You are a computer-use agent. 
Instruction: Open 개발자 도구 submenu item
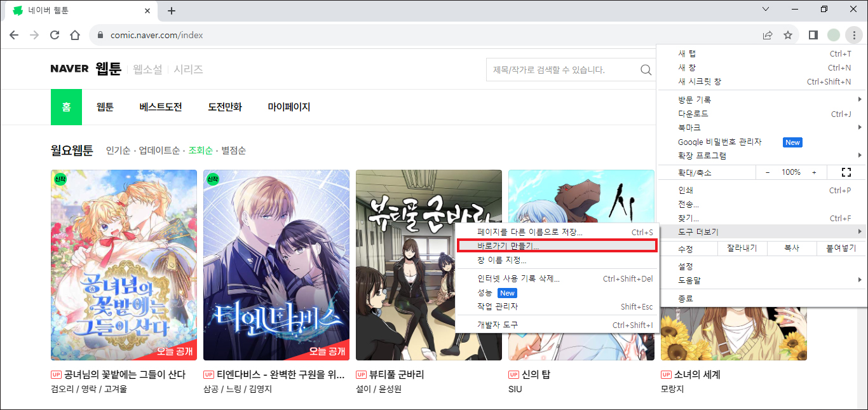[x=558, y=325]
